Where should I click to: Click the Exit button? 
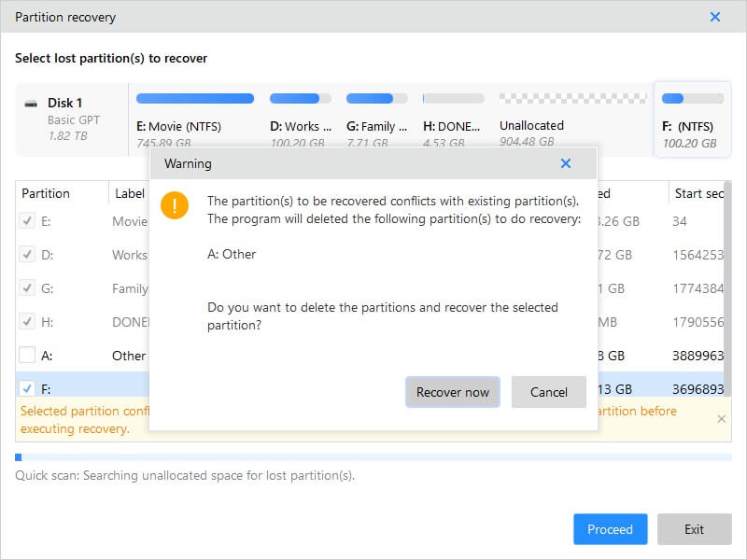(695, 529)
